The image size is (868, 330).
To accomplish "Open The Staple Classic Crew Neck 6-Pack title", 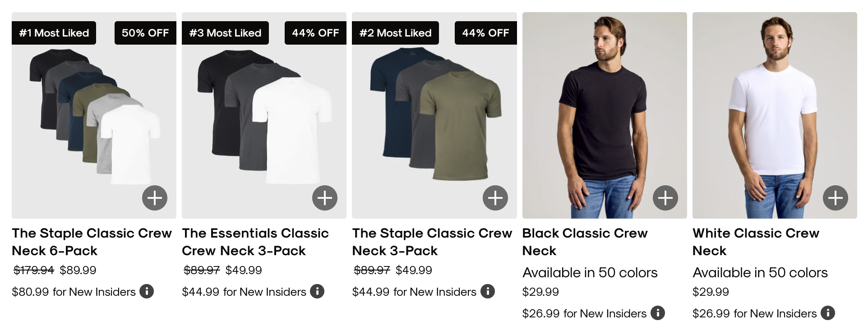I will pyautogui.click(x=92, y=242).
